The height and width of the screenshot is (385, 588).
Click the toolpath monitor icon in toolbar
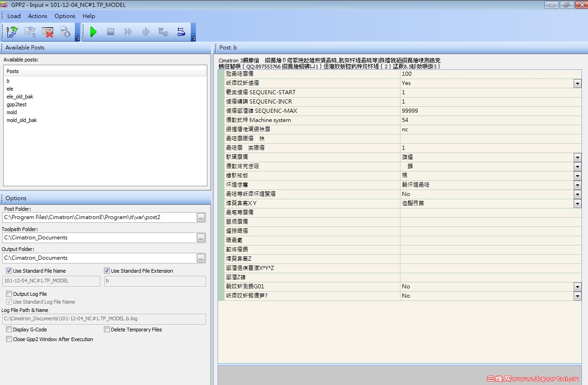pos(163,32)
